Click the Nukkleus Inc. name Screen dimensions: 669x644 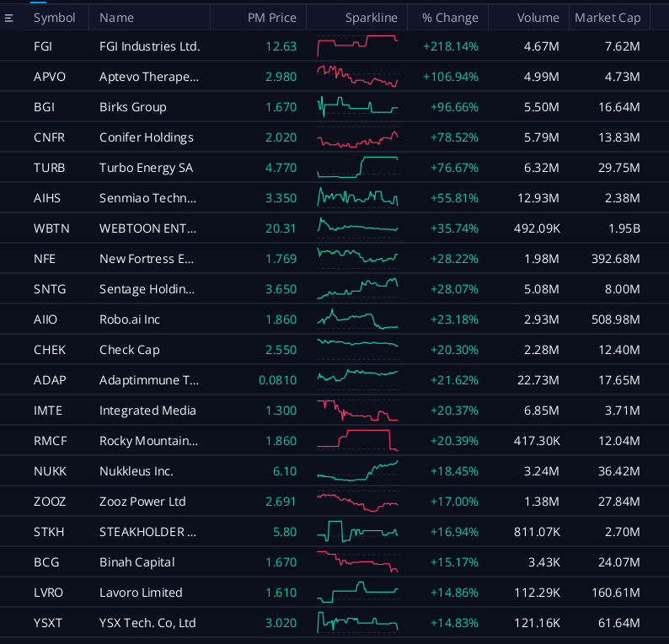136,470
